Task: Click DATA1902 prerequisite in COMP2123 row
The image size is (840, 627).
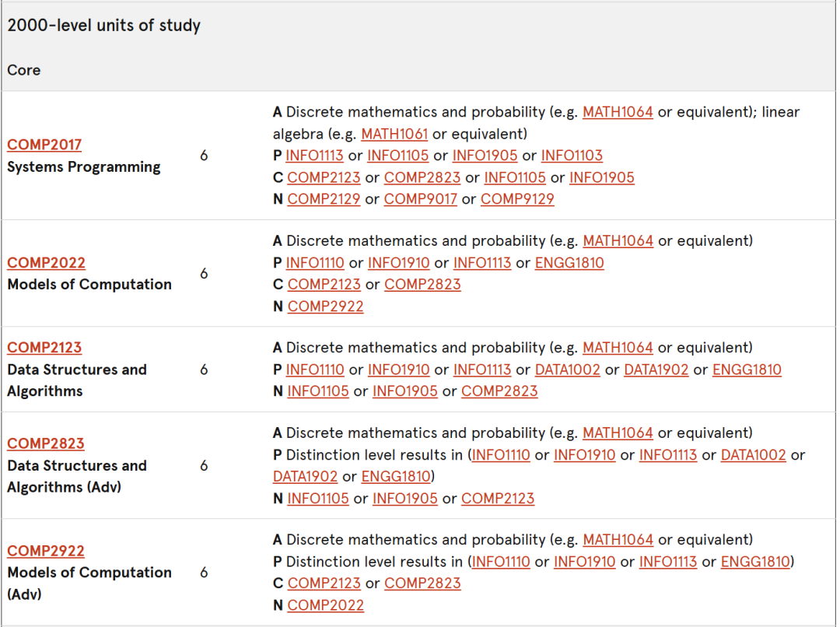Action: pos(656,370)
